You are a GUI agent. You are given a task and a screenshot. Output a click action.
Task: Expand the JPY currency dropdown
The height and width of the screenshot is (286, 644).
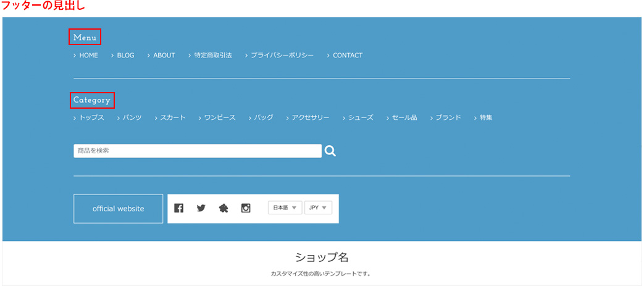tap(318, 208)
